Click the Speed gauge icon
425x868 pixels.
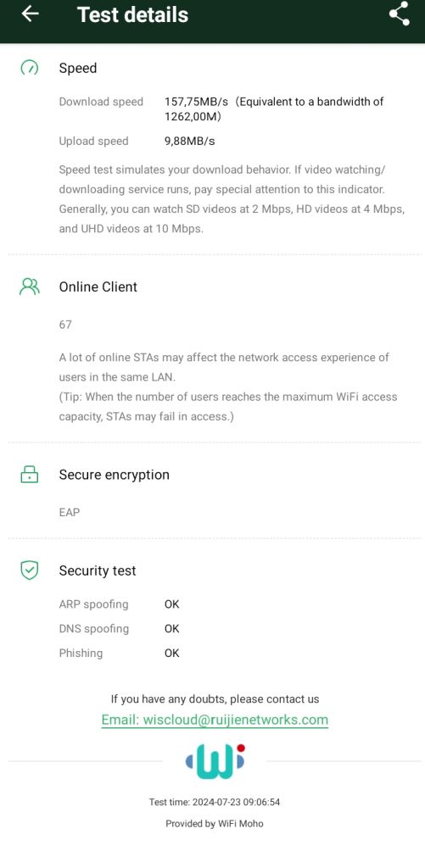click(30, 68)
